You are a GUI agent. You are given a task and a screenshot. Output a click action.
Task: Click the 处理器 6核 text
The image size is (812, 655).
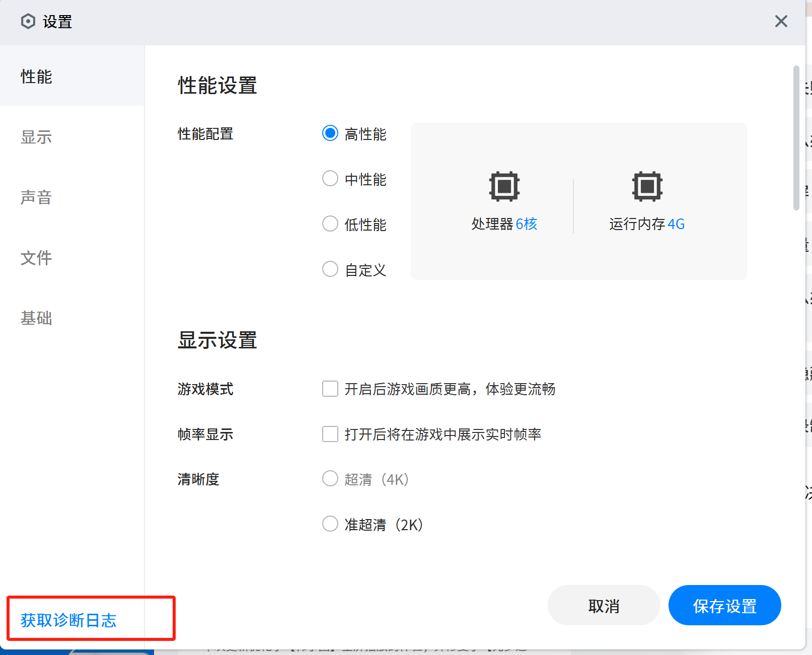pos(504,224)
